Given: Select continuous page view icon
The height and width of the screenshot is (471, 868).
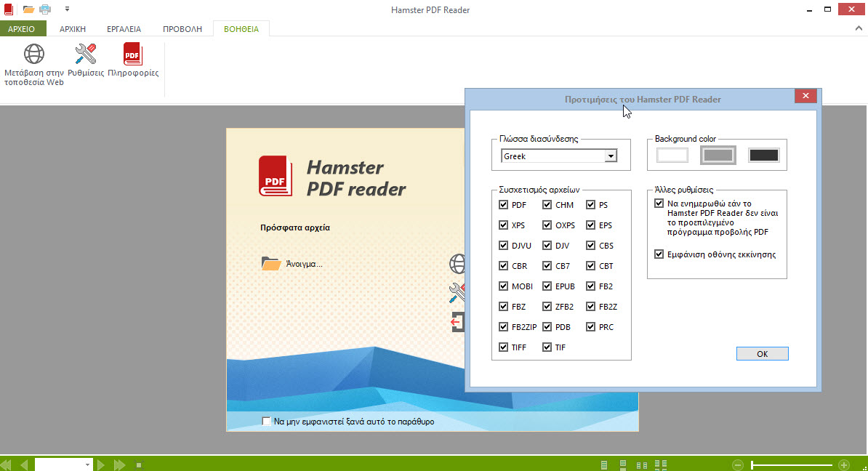Looking at the screenshot, I should click(623, 465).
